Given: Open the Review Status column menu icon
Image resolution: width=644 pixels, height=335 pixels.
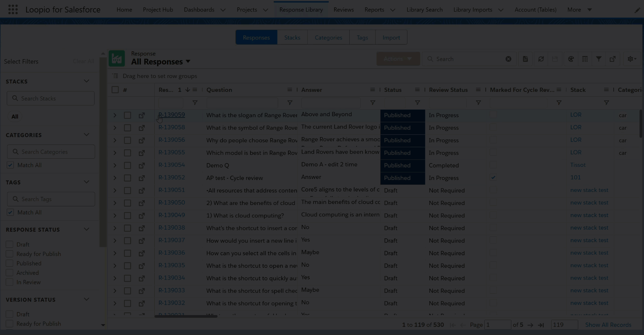Looking at the screenshot, I should [x=478, y=90].
